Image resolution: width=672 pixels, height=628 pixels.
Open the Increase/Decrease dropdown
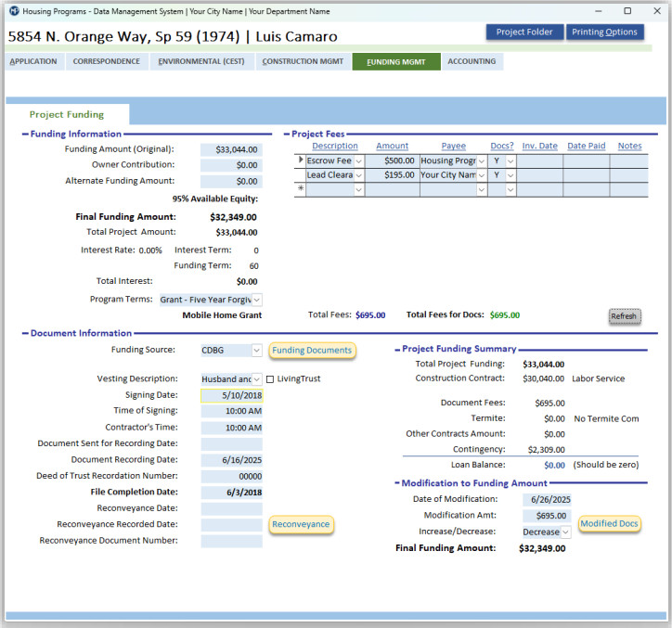pyautogui.click(x=565, y=532)
